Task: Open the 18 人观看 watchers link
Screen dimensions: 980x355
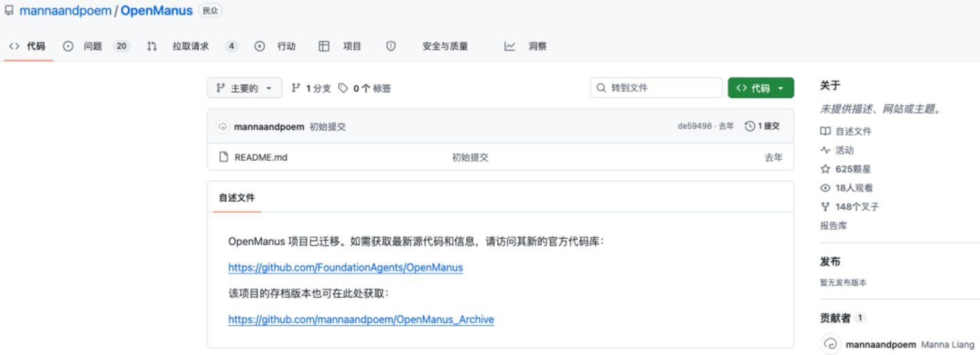Action: (x=854, y=188)
